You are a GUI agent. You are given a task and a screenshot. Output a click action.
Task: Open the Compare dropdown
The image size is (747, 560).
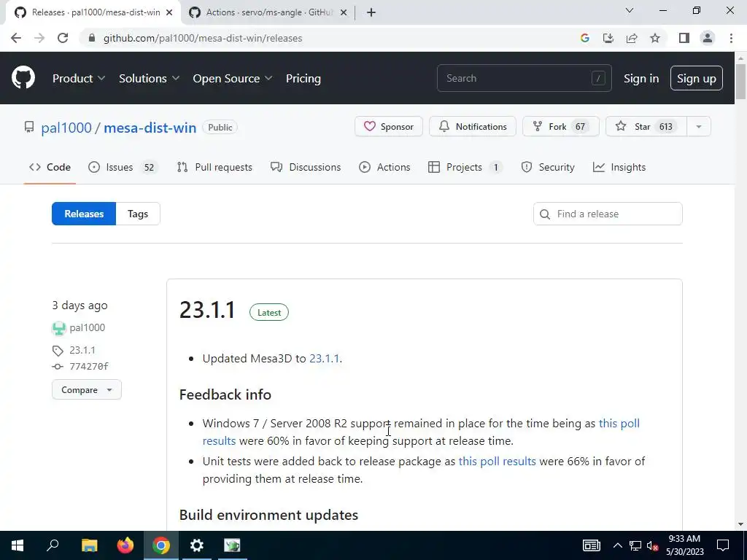point(87,389)
